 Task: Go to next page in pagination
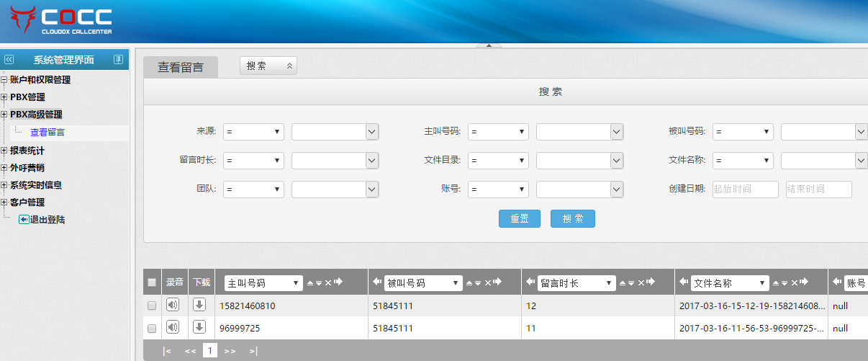pos(230,351)
